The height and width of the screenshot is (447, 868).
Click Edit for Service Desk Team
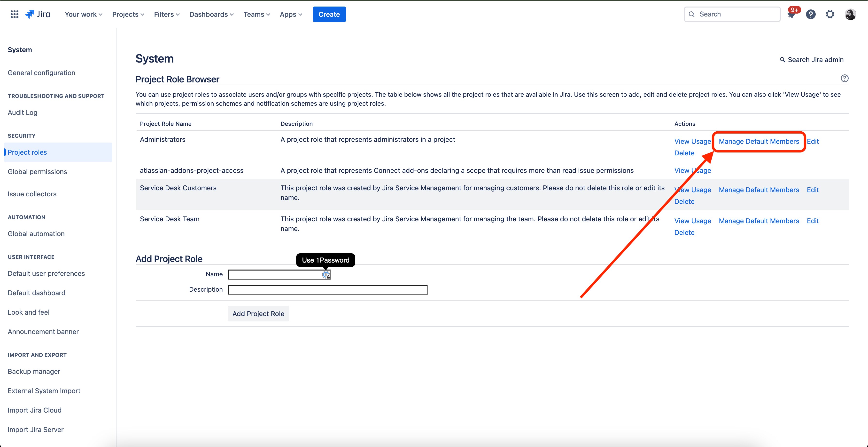(x=813, y=221)
